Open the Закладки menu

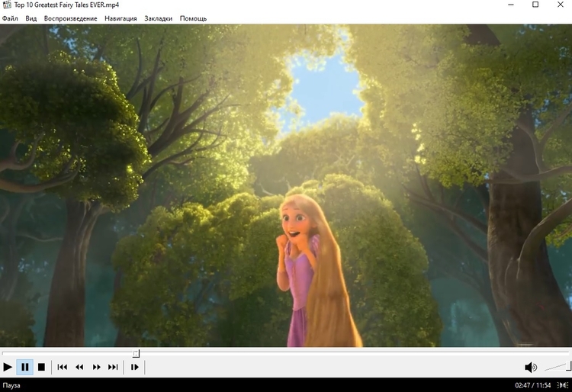158,18
